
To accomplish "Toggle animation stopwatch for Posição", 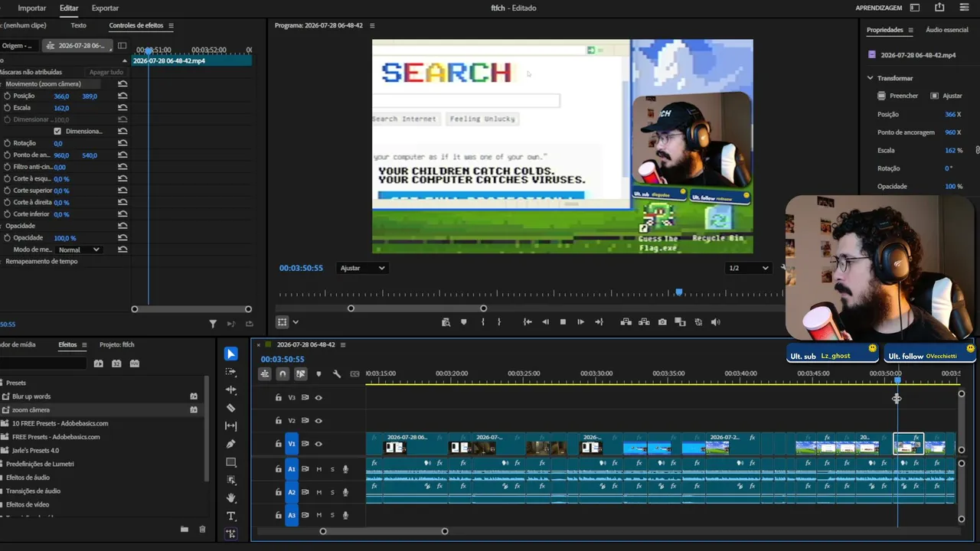I will 7,96.
